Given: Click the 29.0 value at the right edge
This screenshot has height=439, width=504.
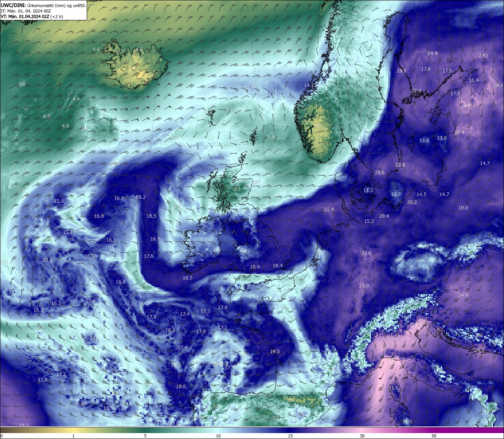Looking at the screenshot, I should [498, 85].
